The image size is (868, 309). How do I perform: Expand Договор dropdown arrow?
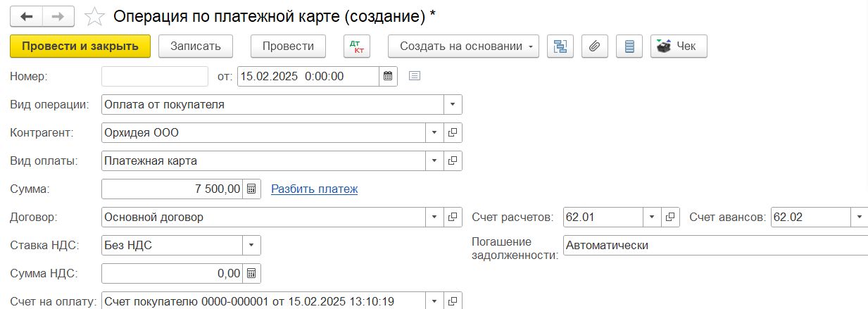(435, 217)
